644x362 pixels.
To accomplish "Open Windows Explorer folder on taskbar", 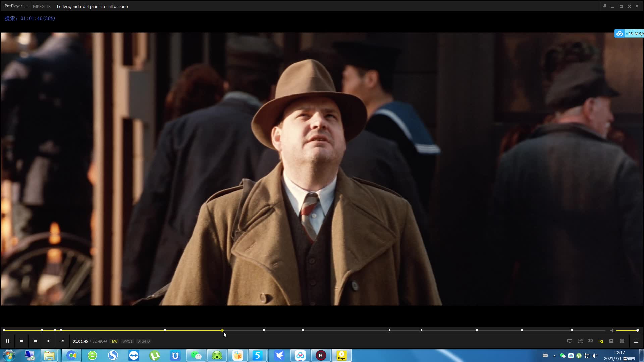I will tap(49, 355).
